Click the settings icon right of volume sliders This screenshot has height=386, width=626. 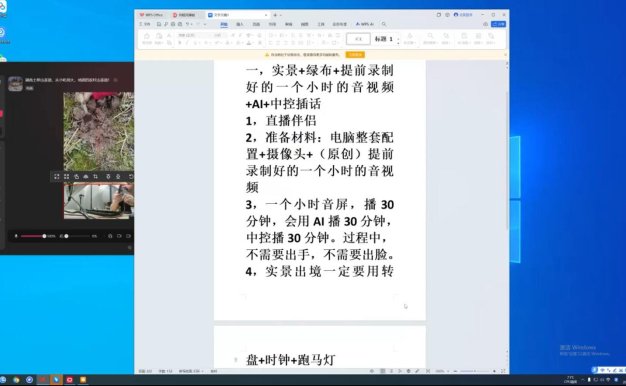110,236
